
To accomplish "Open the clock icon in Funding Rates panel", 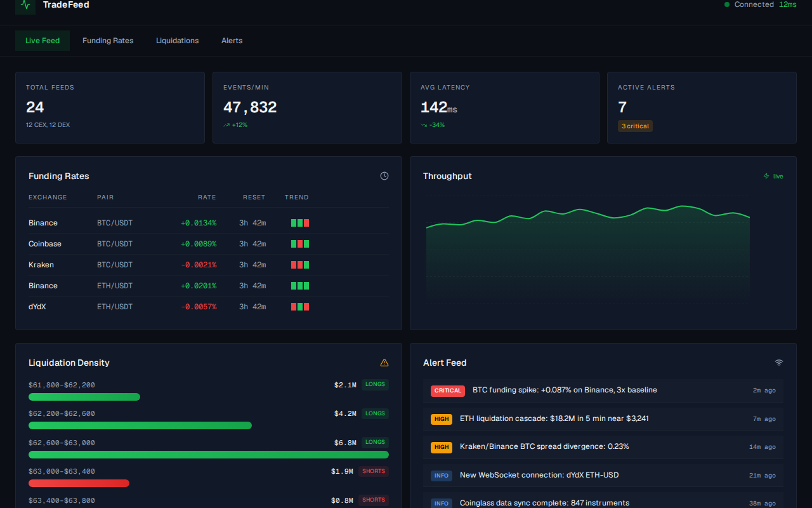I will pyautogui.click(x=384, y=176).
